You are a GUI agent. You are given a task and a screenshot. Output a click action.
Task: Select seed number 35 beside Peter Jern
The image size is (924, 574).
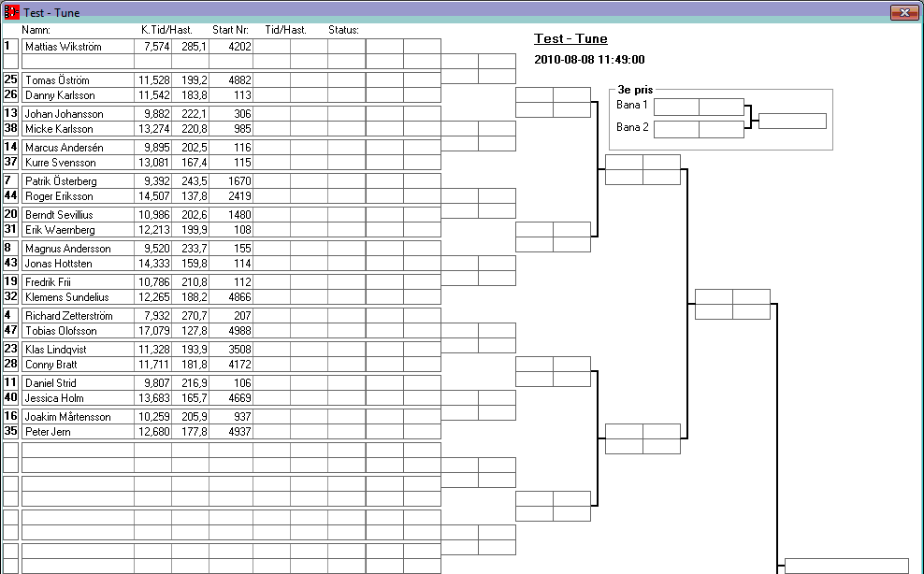[11, 432]
